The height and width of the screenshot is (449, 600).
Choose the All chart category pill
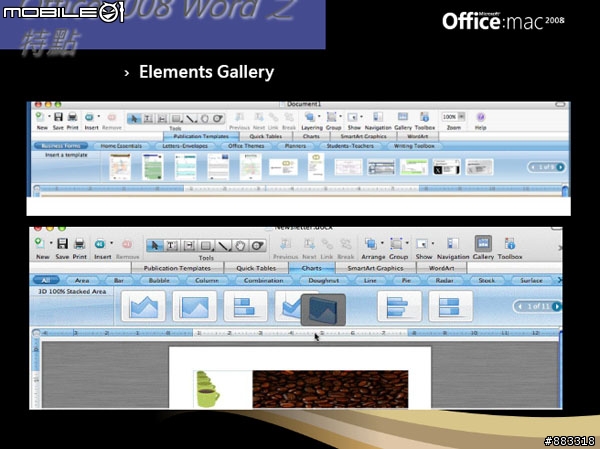(46, 281)
